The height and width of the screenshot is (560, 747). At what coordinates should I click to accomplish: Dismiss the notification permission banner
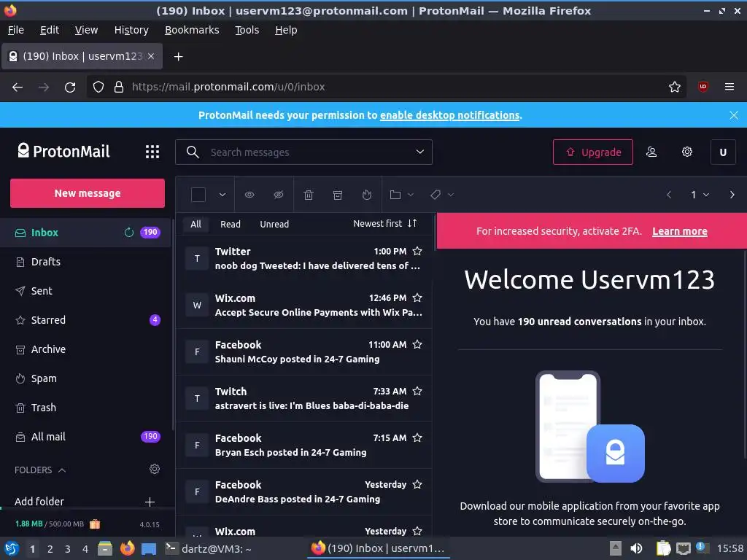tap(734, 115)
